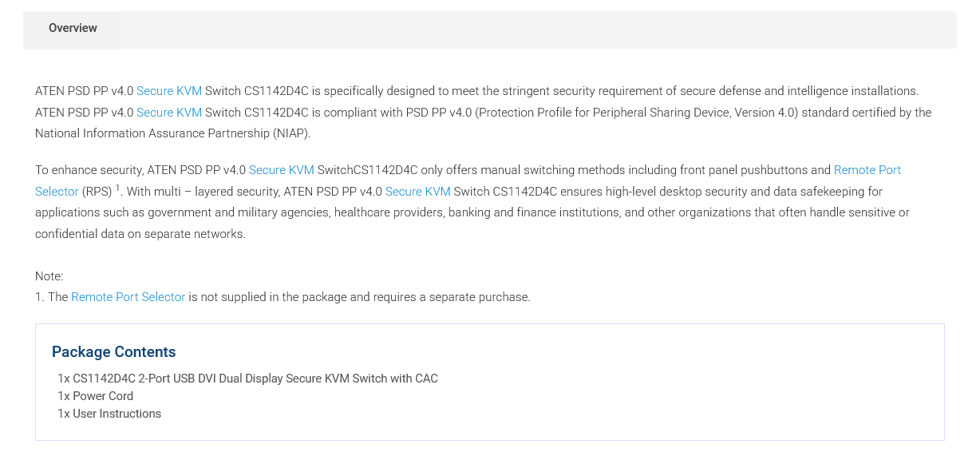Click the superscript footnote 1 after (RPS)
This screenshot has width=980, height=456.
click(117, 188)
